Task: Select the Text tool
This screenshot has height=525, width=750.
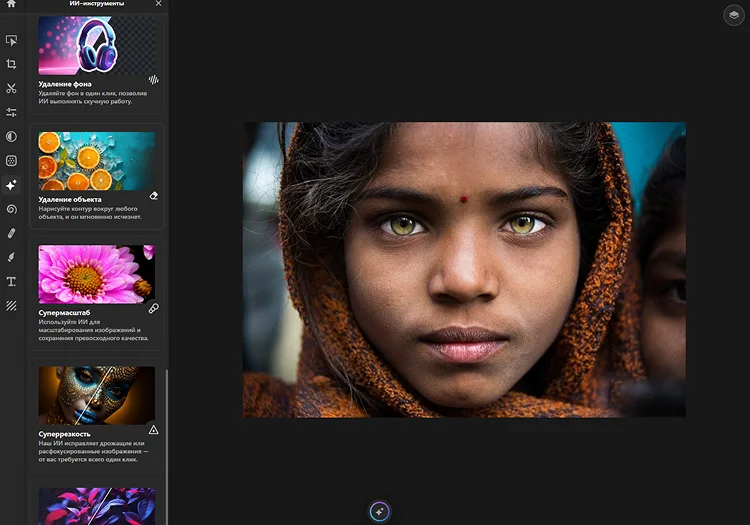Action: 11,282
